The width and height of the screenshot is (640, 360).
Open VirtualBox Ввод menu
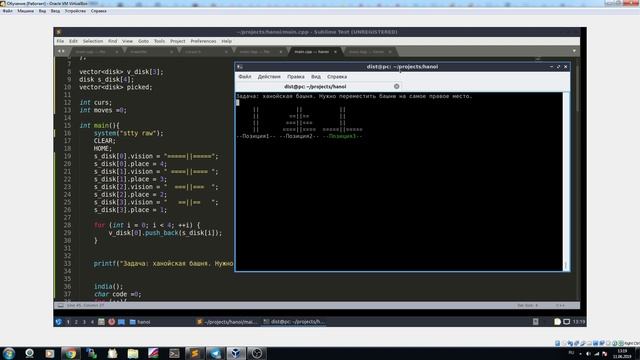point(55,11)
